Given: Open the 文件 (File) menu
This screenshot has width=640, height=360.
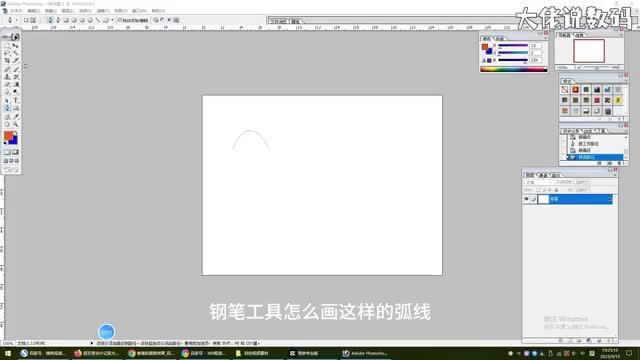Looking at the screenshot, I should tap(16, 11).
